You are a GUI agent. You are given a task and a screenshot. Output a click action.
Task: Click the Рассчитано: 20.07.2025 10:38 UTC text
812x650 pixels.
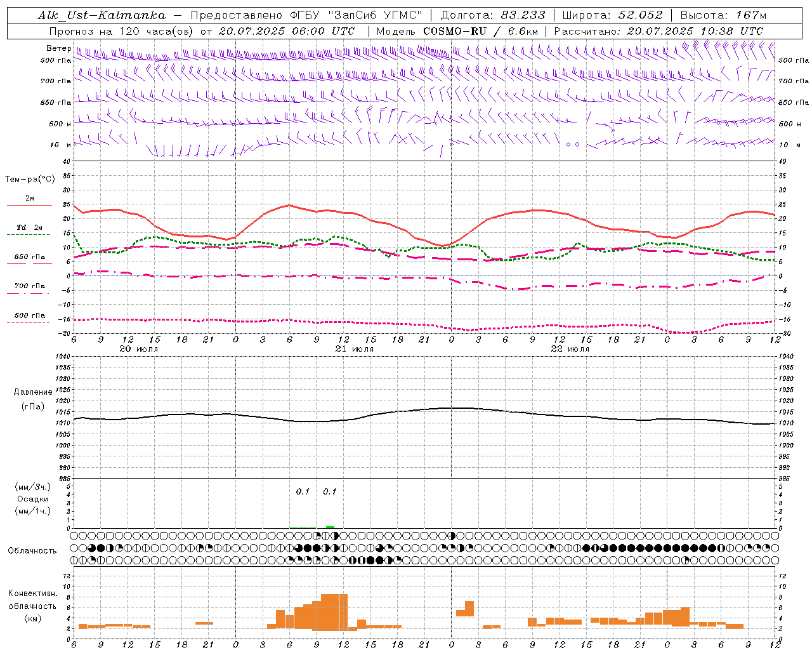tap(658, 31)
